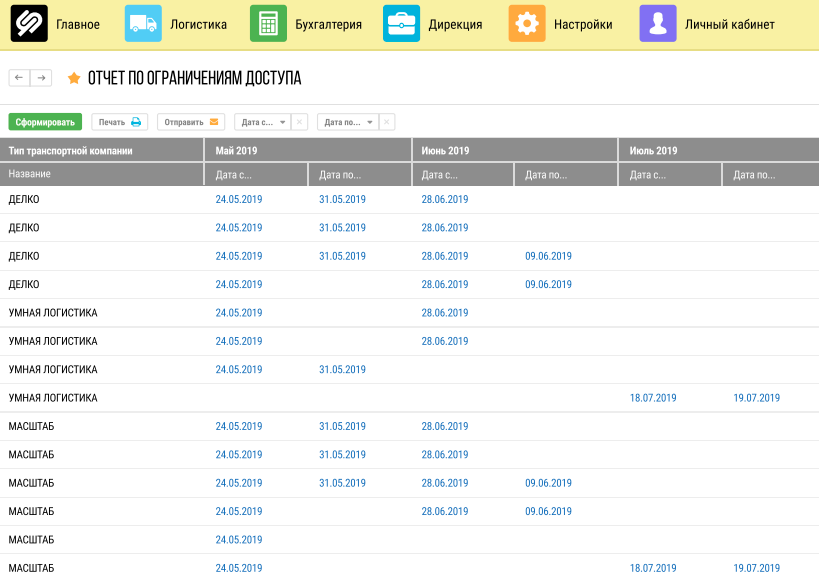
Task: Select the Главное menu label
Action: click(x=78, y=25)
